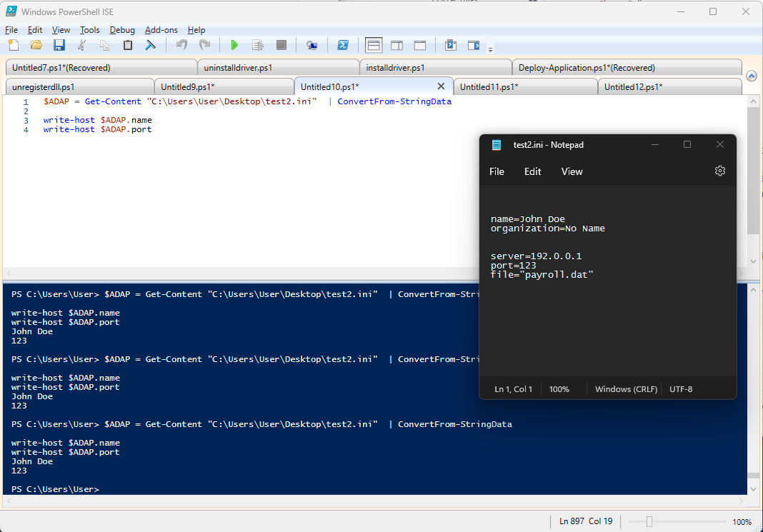The width and height of the screenshot is (763, 532).
Task: Paste from clipboard using the Paste icon
Action: click(127, 45)
